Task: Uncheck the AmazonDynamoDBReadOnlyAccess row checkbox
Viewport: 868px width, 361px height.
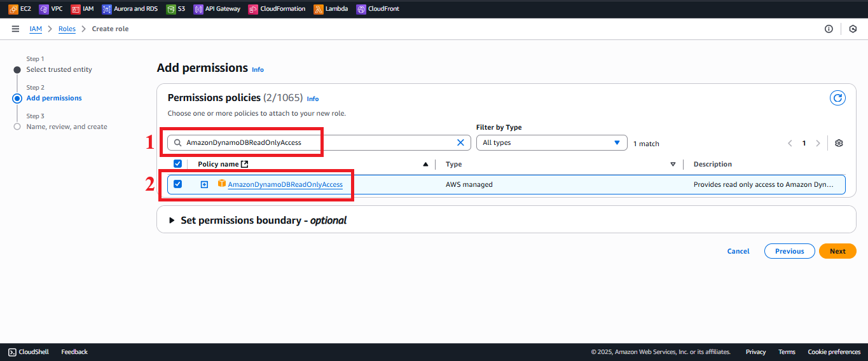Action: [x=177, y=184]
